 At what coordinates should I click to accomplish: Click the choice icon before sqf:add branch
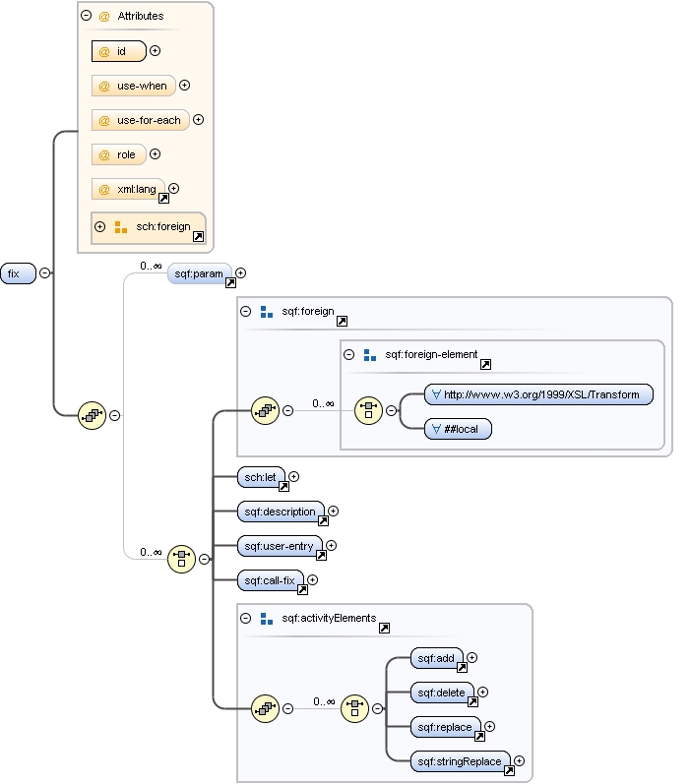pyautogui.click(x=354, y=707)
